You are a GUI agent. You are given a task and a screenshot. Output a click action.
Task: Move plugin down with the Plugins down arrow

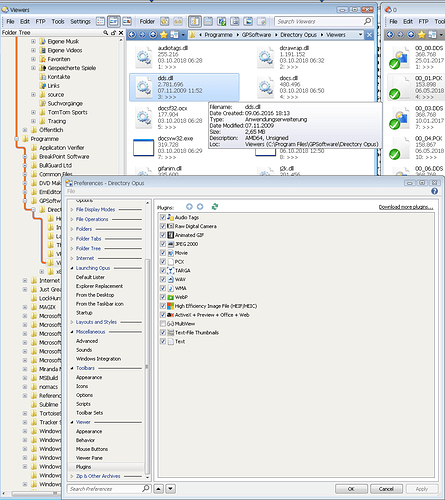pyautogui.click(x=200, y=207)
